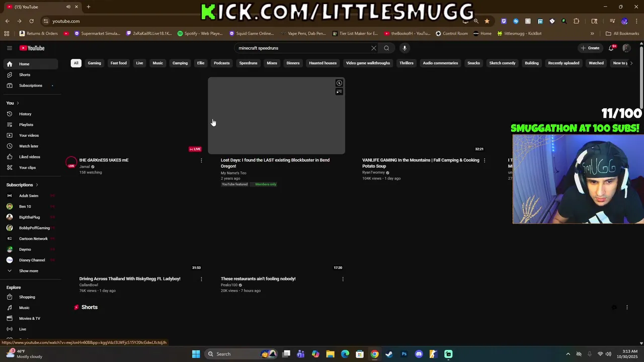Image resolution: width=644 pixels, height=362 pixels.
Task: Select the Fast food filter chip
Action: click(x=119, y=63)
